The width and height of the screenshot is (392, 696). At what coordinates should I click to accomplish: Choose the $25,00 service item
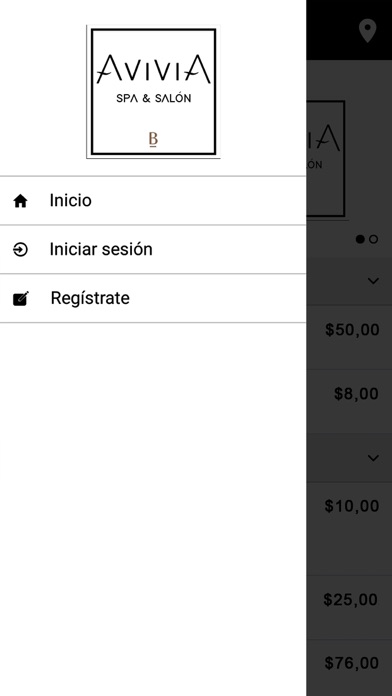(x=349, y=607)
